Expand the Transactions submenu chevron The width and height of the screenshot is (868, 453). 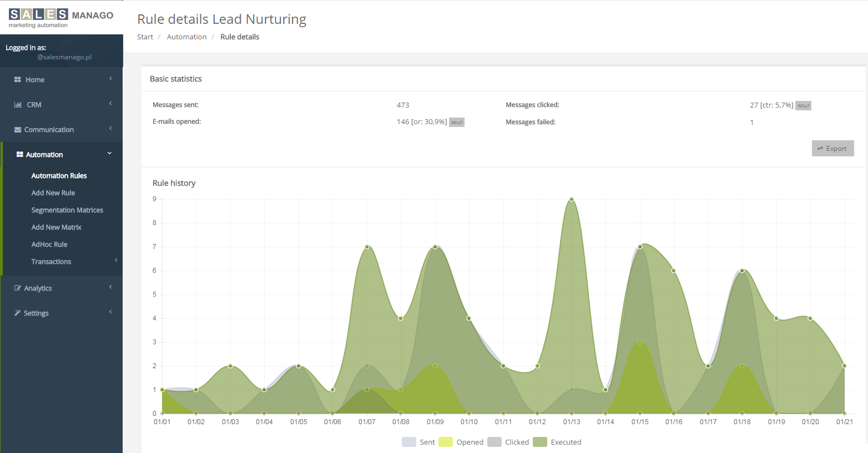116,261
